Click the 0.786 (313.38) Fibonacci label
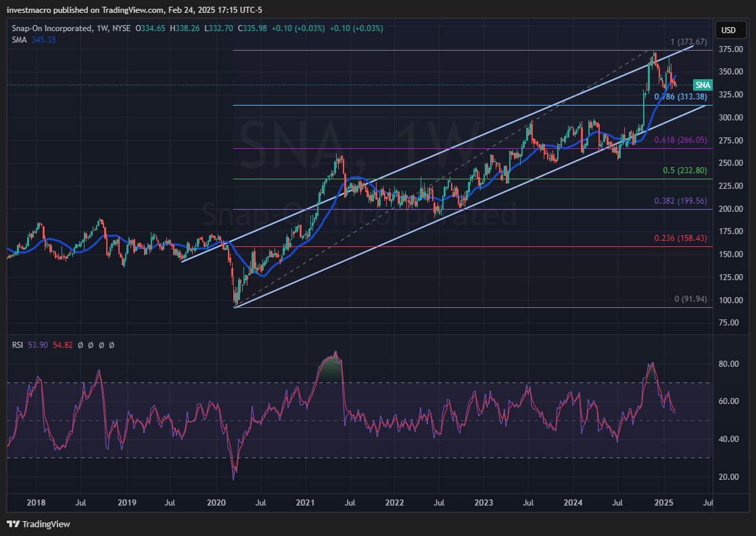The width and height of the screenshot is (756, 536). [679, 97]
